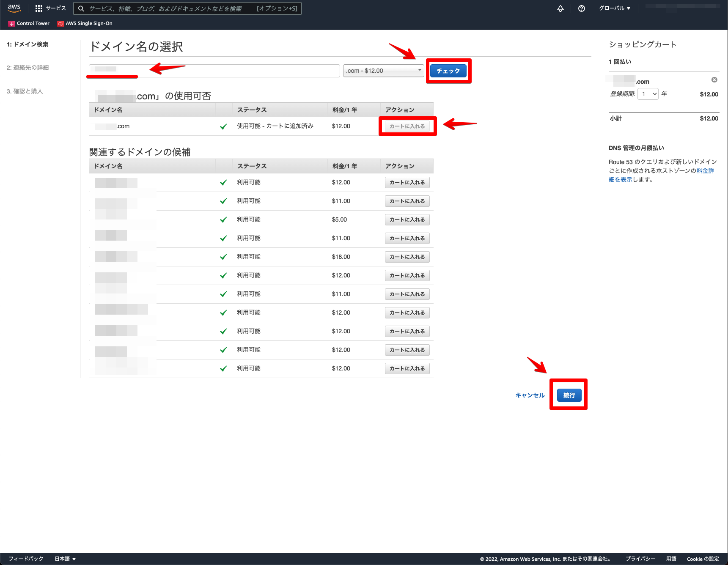Open the プライバシー footer link
728x565 pixels.
coord(640,559)
